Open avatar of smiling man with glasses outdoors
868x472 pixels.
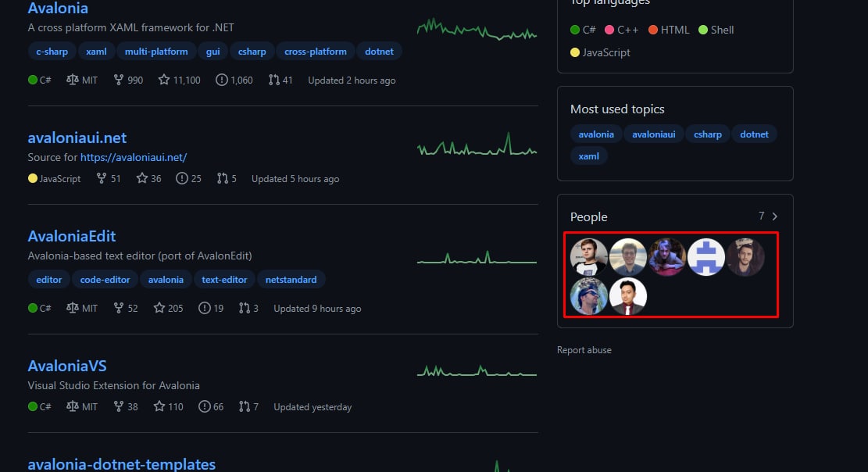point(628,257)
